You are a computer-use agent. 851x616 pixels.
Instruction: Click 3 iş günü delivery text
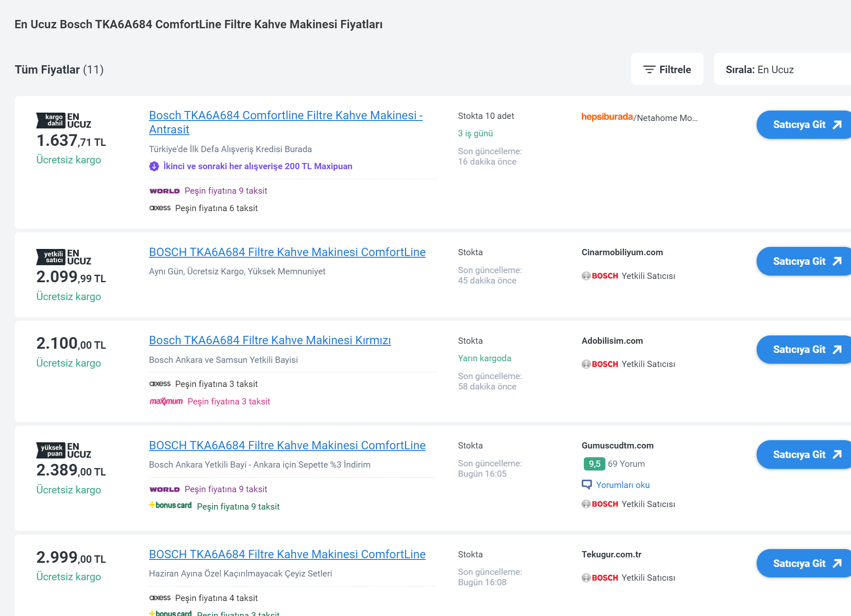(475, 133)
